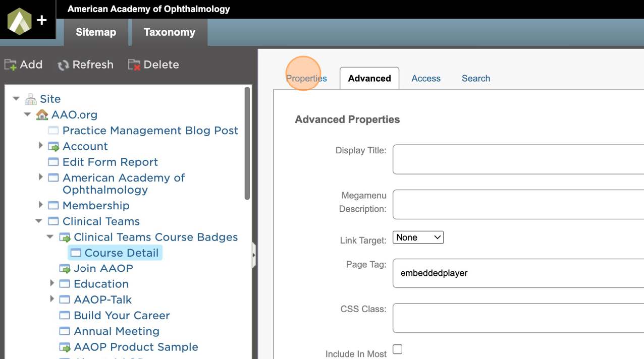This screenshot has width=644, height=359.
Task: Click the Display Title input field
Action: (518, 159)
